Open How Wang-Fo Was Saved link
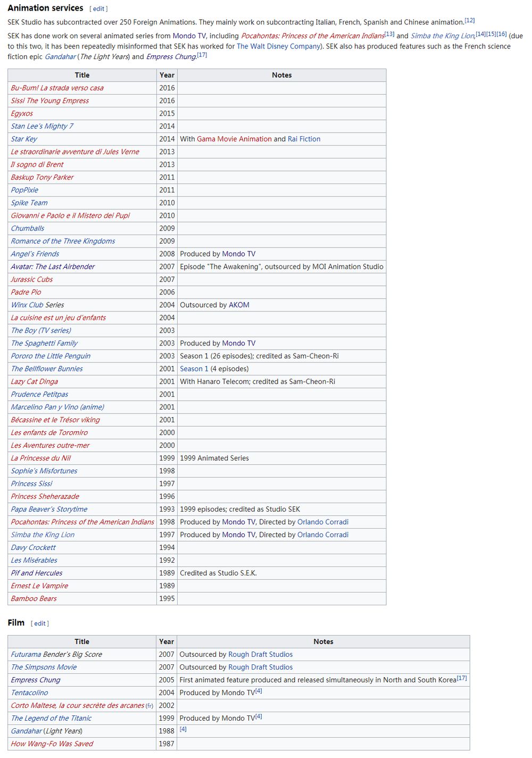 (52, 744)
